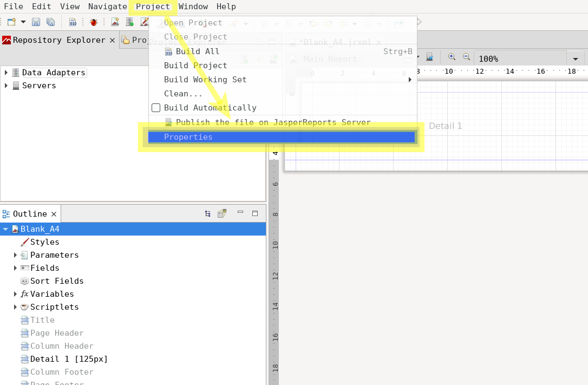Screen dimensions: 588x385
Task: Expand the Data Adapters tree node
Action: point(6,73)
